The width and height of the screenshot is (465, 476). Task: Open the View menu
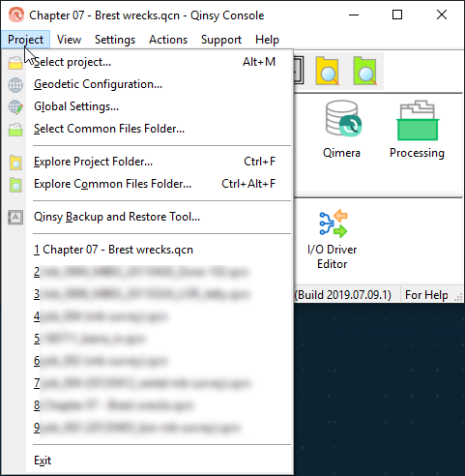pos(69,40)
